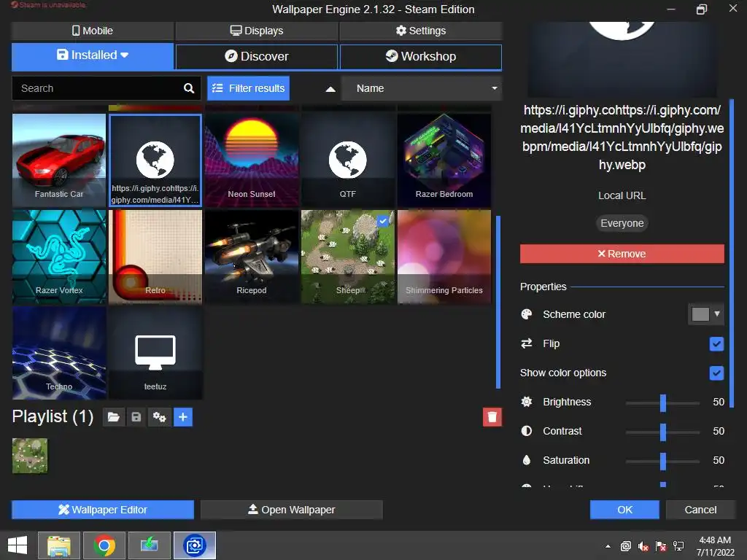This screenshot has height=560, width=747.
Task: Select the Ricepod wallpaper
Action: 252,256
